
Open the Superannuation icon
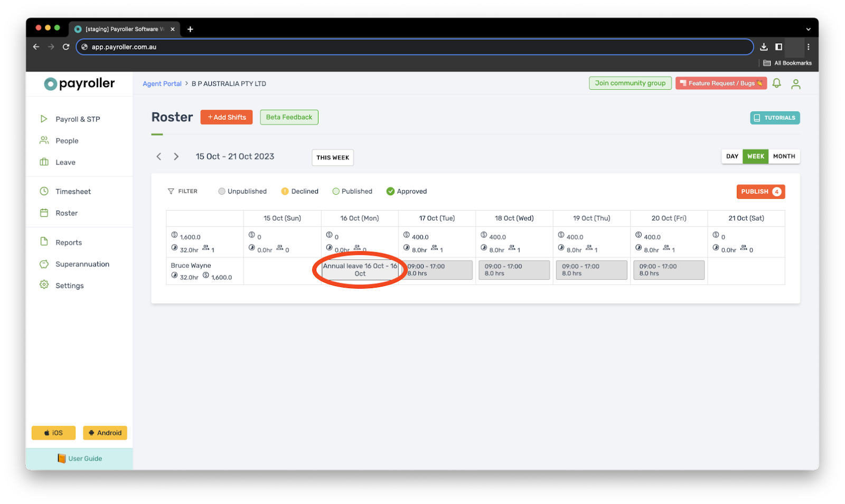44,264
